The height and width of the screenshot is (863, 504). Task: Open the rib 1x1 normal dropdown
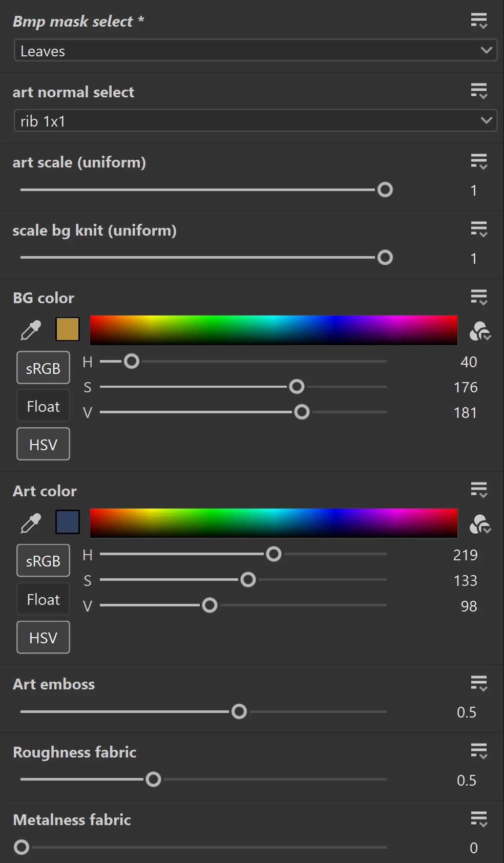coord(256,121)
